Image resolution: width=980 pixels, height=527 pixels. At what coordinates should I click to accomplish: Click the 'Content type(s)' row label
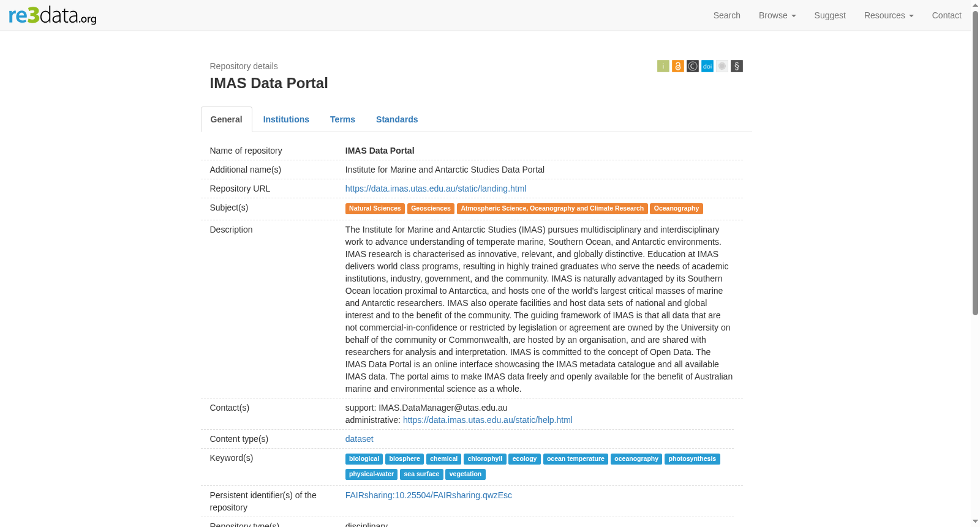(239, 439)
